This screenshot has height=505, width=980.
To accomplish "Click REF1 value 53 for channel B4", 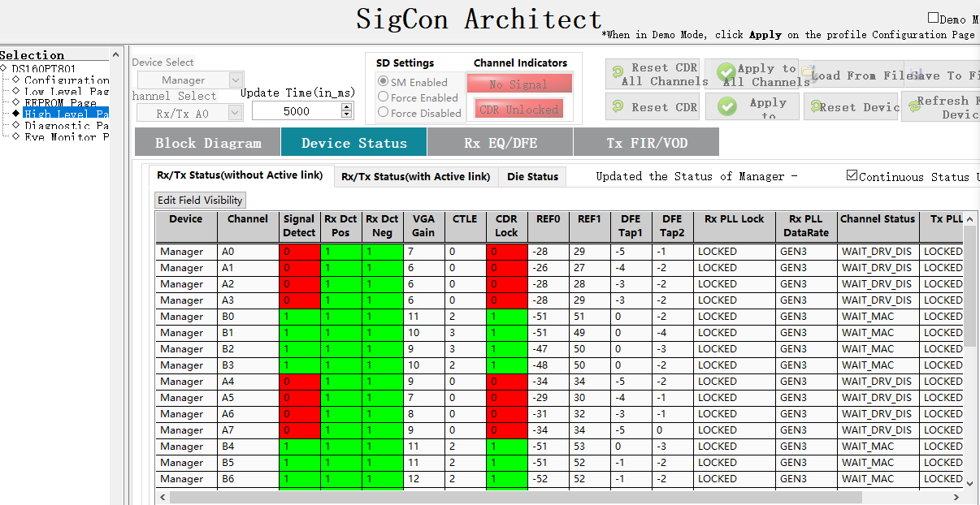I will pos(589,447).
